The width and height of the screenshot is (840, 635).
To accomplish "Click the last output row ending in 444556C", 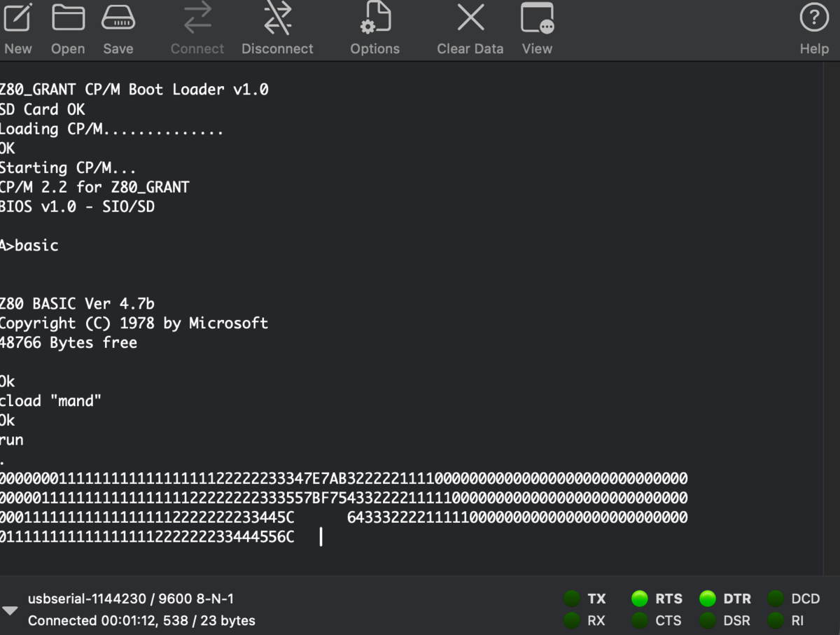I will [x=147, y=537].
